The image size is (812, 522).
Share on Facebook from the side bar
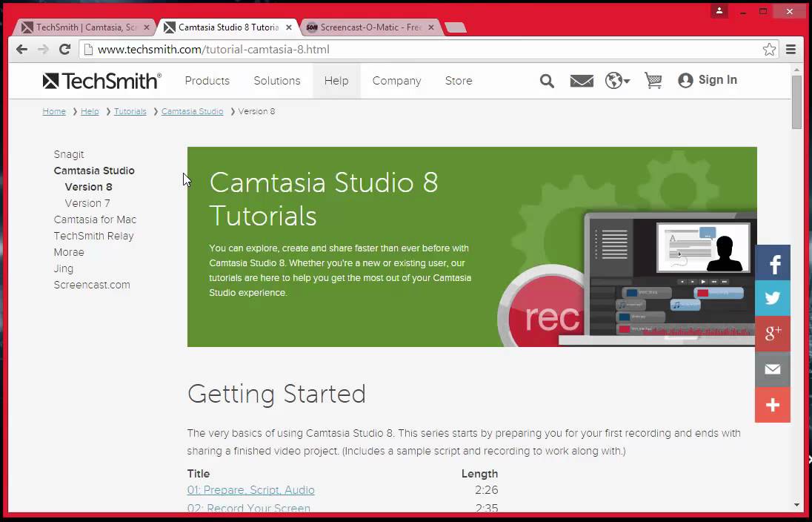point(773,262)
